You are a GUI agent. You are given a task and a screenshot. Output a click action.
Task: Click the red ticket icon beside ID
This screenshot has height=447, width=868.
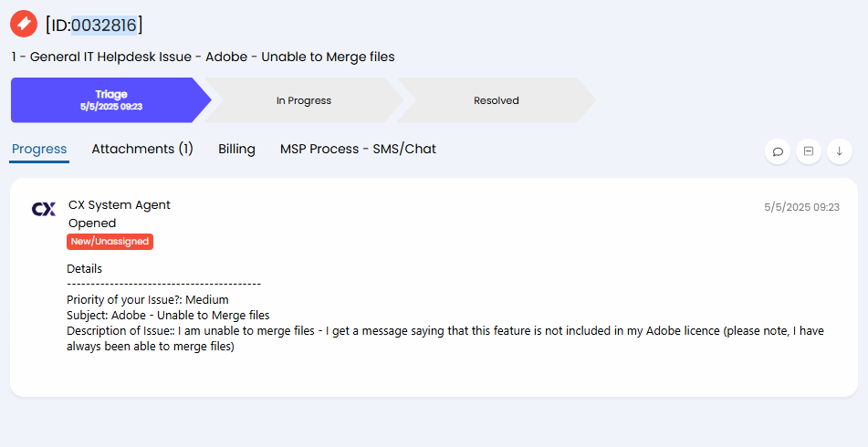pyautogui.click(x=24, y=25)
